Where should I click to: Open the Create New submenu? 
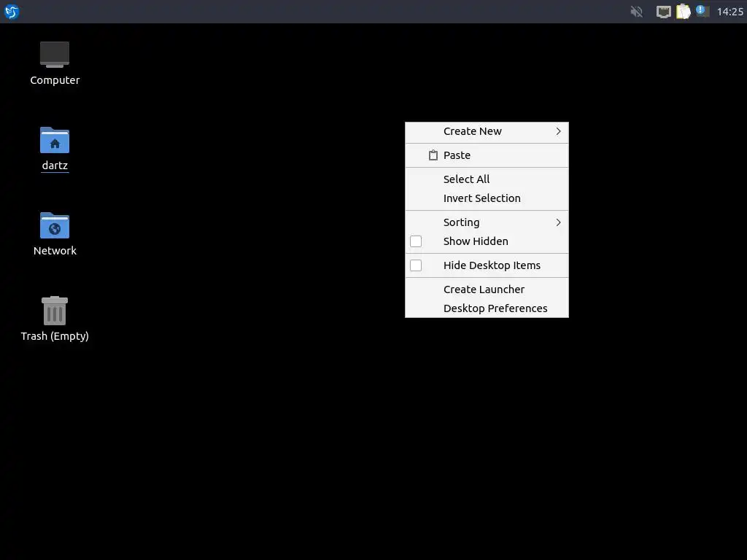click(487, 131)
